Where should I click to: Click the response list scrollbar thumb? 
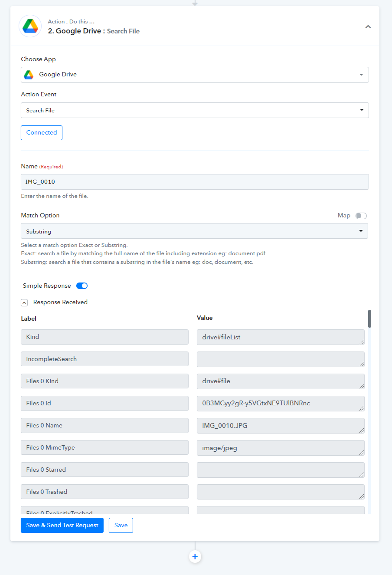point(369,319)
